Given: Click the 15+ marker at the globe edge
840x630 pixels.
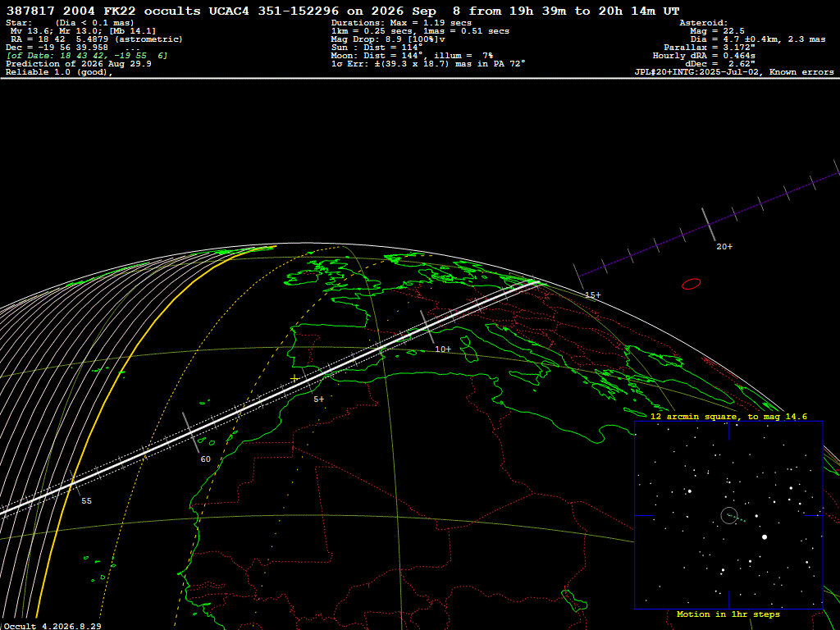Looking at the screenshot, I should coord(592,295).
